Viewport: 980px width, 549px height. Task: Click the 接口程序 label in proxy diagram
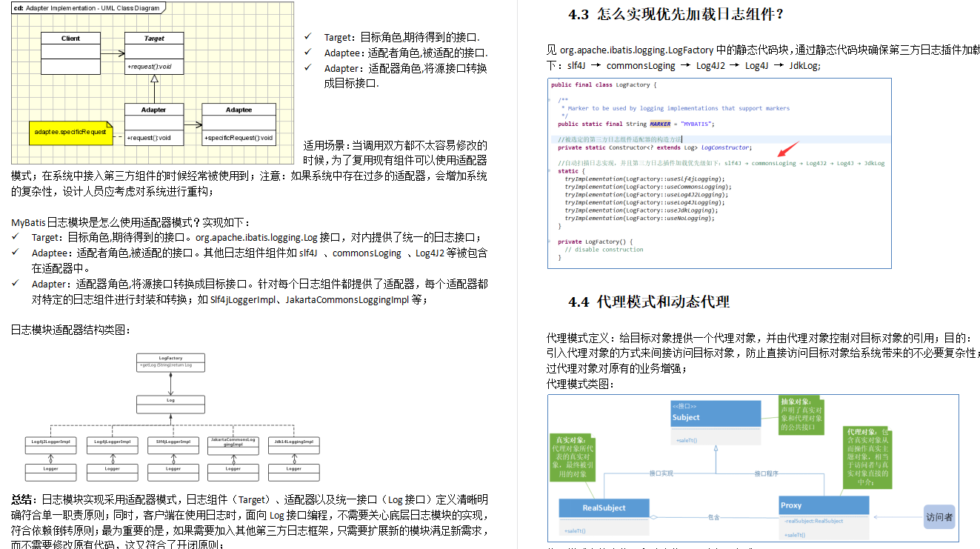(x=767, y=473)
